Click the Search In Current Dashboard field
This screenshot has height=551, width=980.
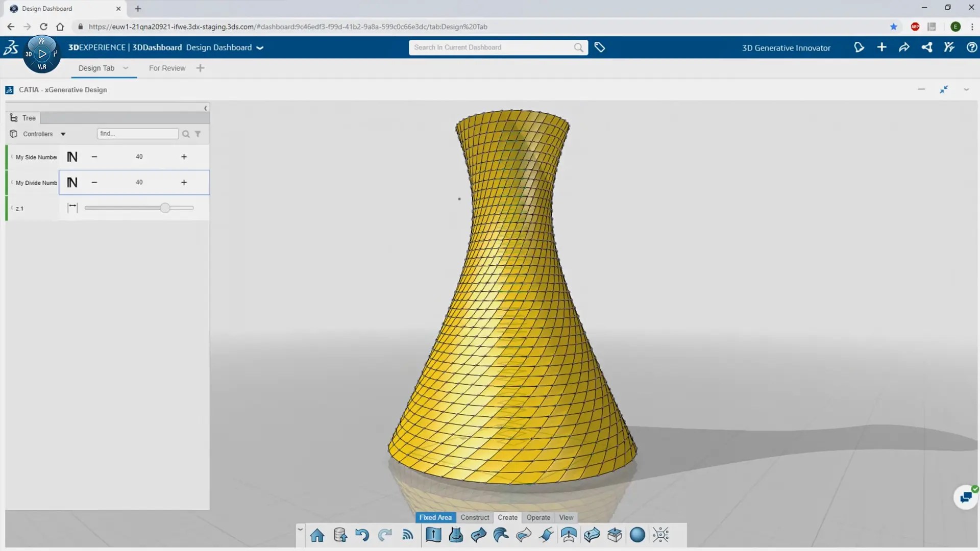point(490,47)
